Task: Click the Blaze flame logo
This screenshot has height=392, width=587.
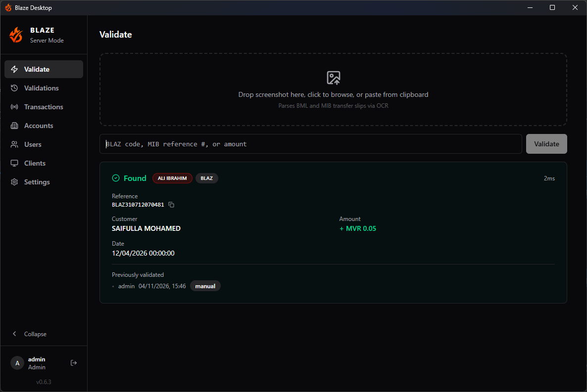Action: coord(15,35)
